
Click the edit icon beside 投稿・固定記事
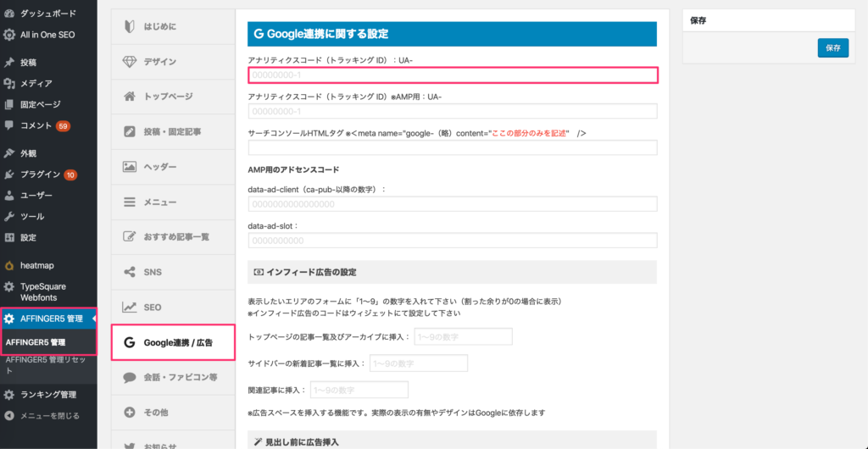coord(129,131)
